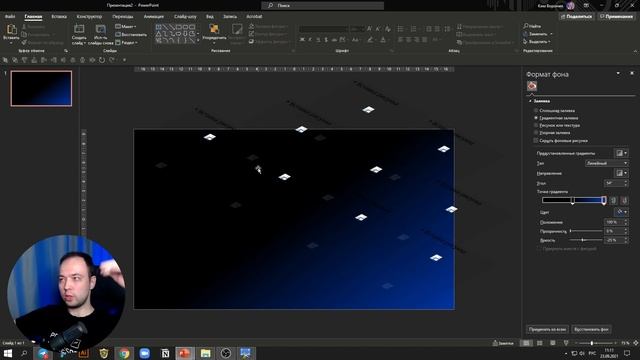Open the Fill tab paint-bucket icon in Формат фона

click(x=531, y=86)
